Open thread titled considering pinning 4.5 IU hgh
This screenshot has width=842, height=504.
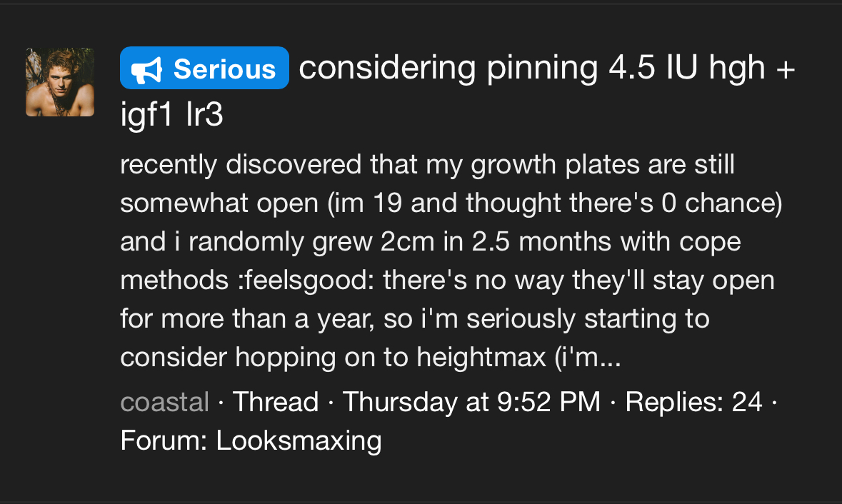(x=457, y=69)
